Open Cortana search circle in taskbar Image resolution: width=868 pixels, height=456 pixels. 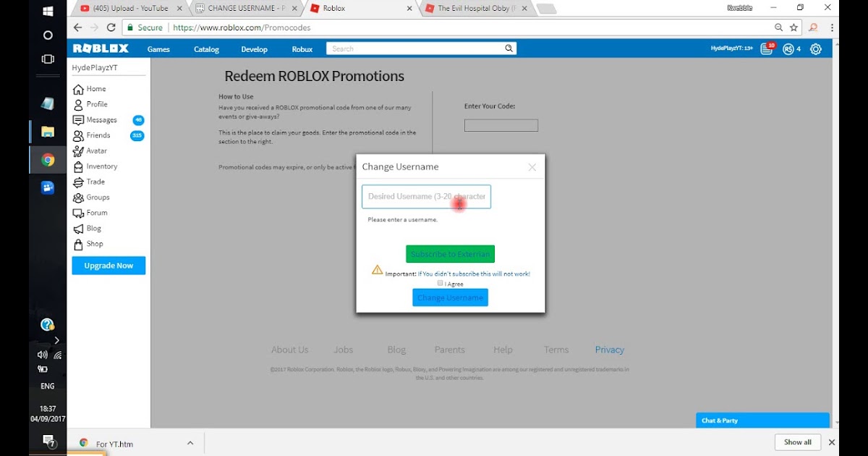pos(48,35)
